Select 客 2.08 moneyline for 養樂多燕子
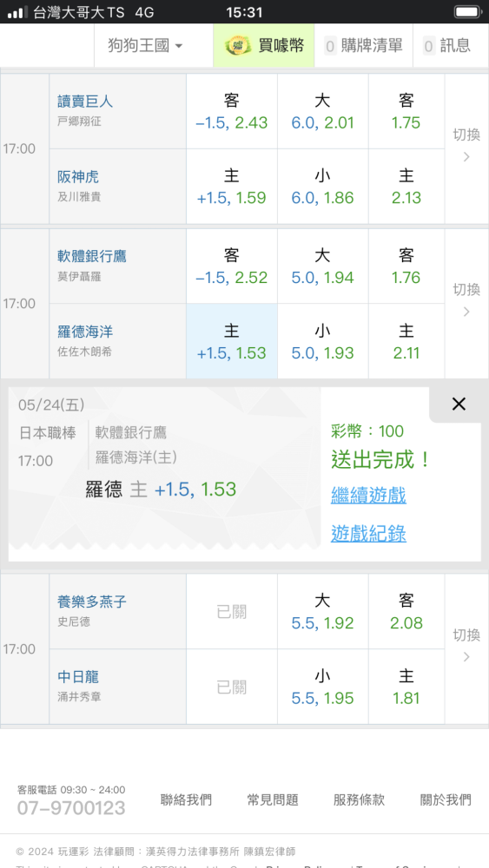This screenshot has height=868, width=489. (406, 612)
